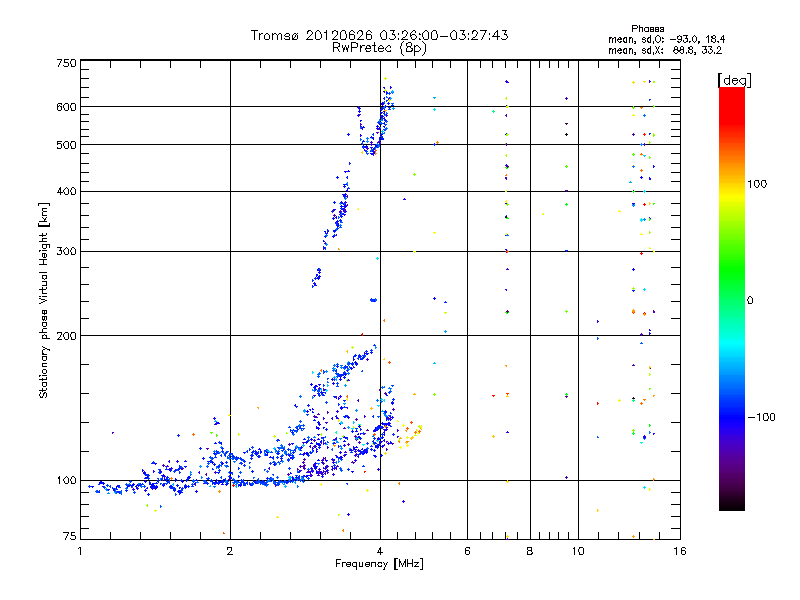
Task: Click the '75' y-axis tick label
Action: [70, 536]
